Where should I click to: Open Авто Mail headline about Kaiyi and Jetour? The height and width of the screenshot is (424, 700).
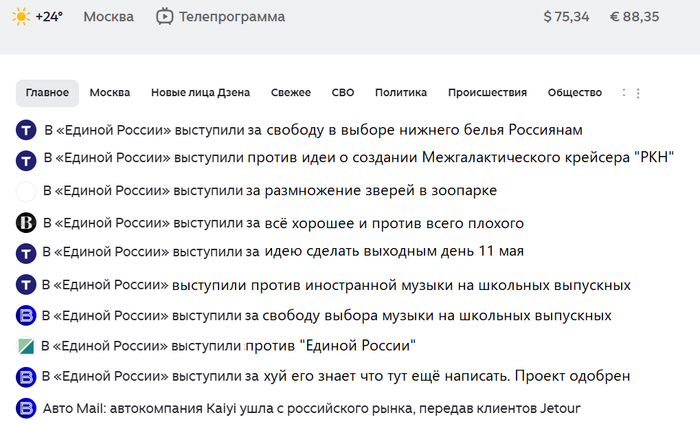(312, 408)
